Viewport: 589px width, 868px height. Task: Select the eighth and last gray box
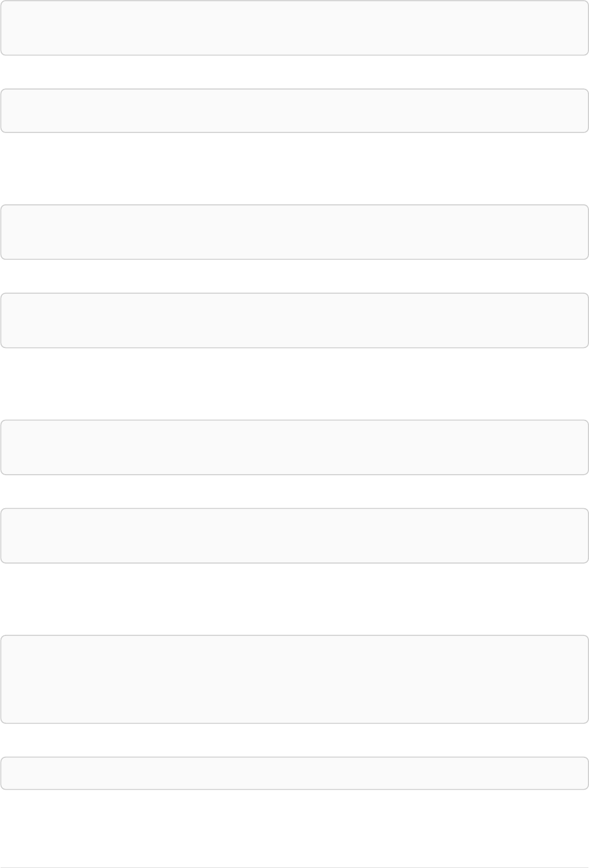(x=294, y=773)
